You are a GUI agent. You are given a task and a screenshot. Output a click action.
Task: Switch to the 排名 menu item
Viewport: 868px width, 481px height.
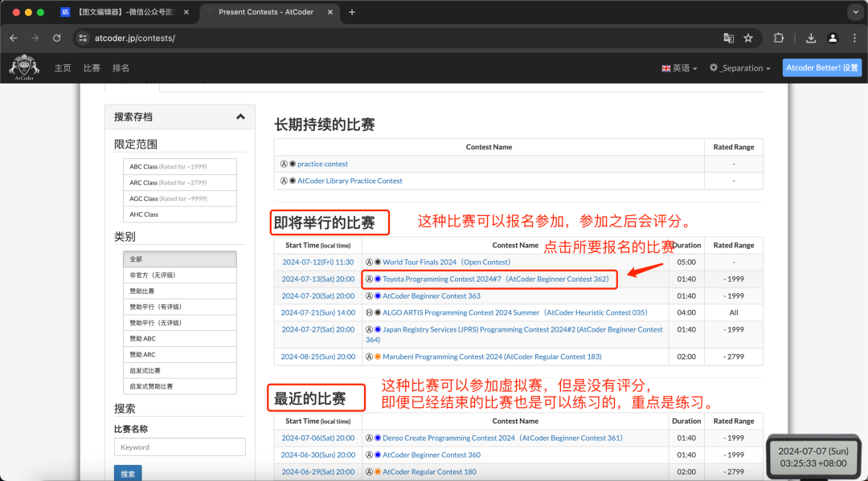tap(121, 68)
